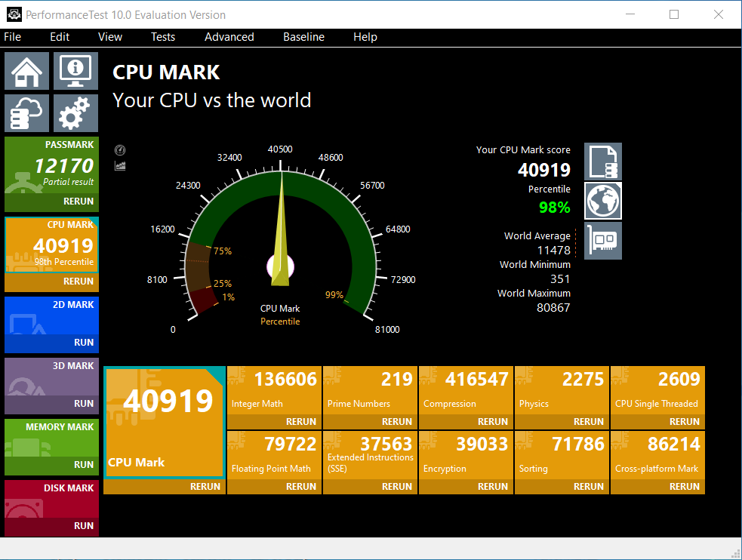Open the Baseline menu
Image resolution: width=742 pixels, height=560 pixels.
pyautogui.click(x=303, y=37)
